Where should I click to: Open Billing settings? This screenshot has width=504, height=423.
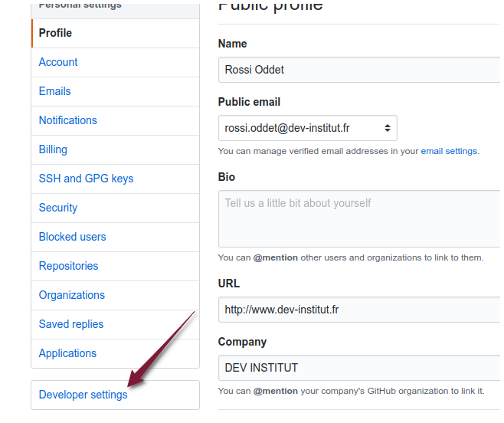tap(53, 149)
